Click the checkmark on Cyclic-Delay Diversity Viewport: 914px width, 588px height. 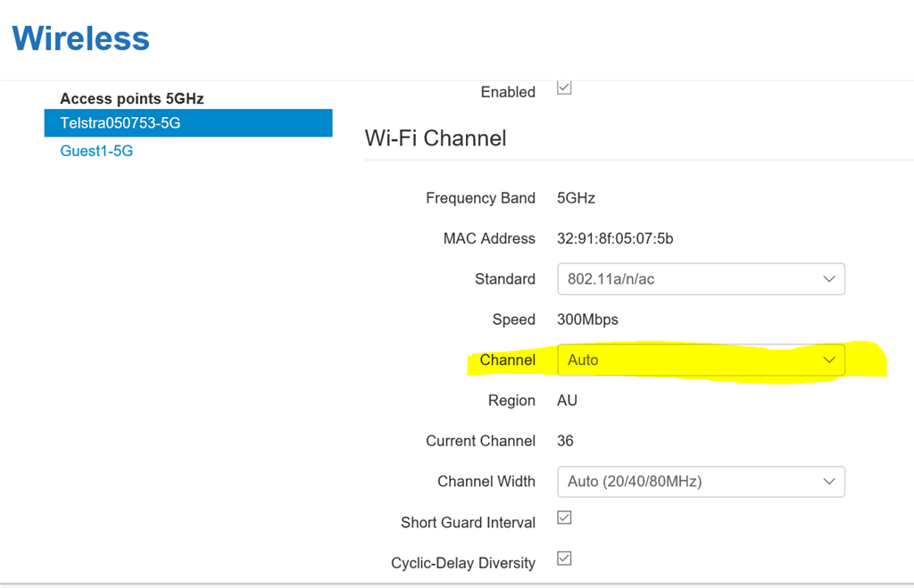click(563, 559)
